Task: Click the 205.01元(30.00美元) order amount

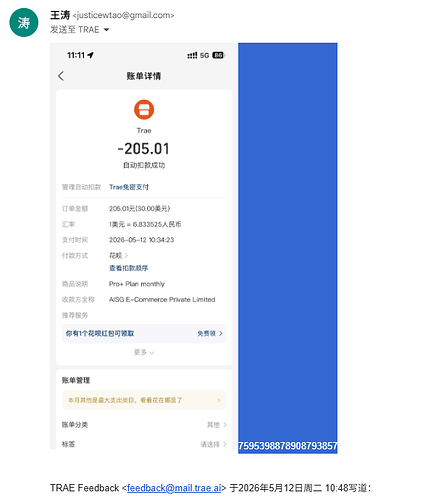Action: 139,209
